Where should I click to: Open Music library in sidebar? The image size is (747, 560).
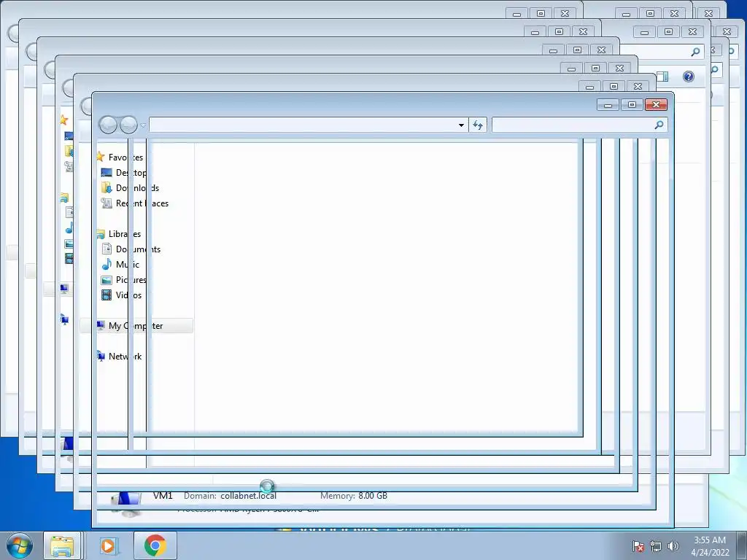pyautogui.click(x=127, y=264)
